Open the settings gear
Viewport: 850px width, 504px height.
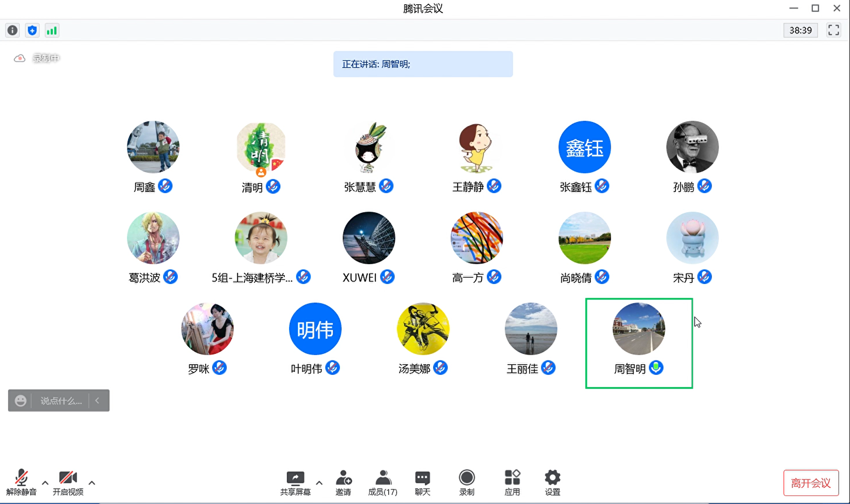click(x=552, y=482)
